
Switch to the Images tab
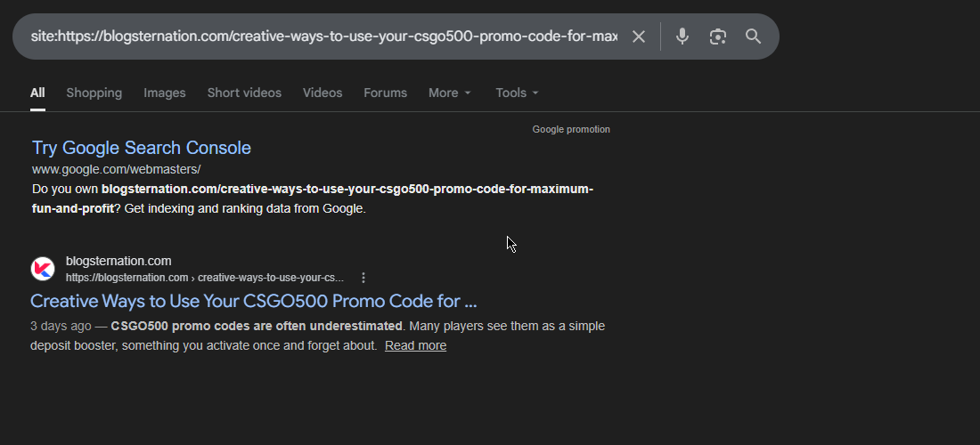coord(165,93)
